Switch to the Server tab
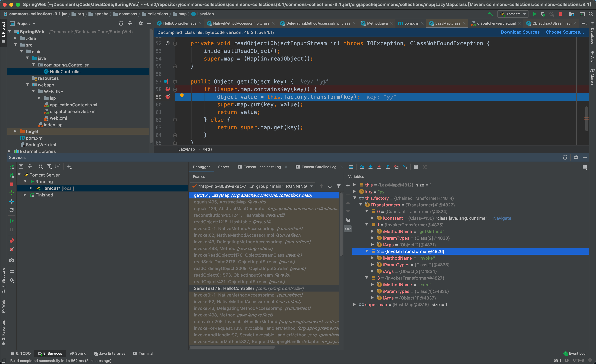 point(223,167)
